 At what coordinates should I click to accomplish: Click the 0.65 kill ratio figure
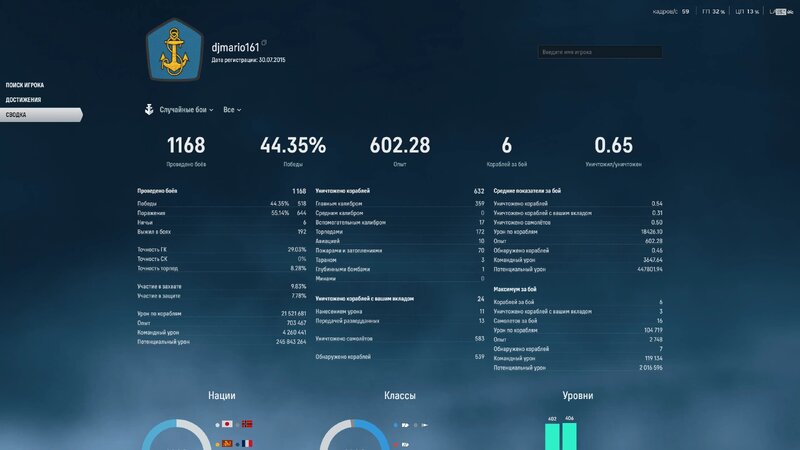(x=613, y=145)
